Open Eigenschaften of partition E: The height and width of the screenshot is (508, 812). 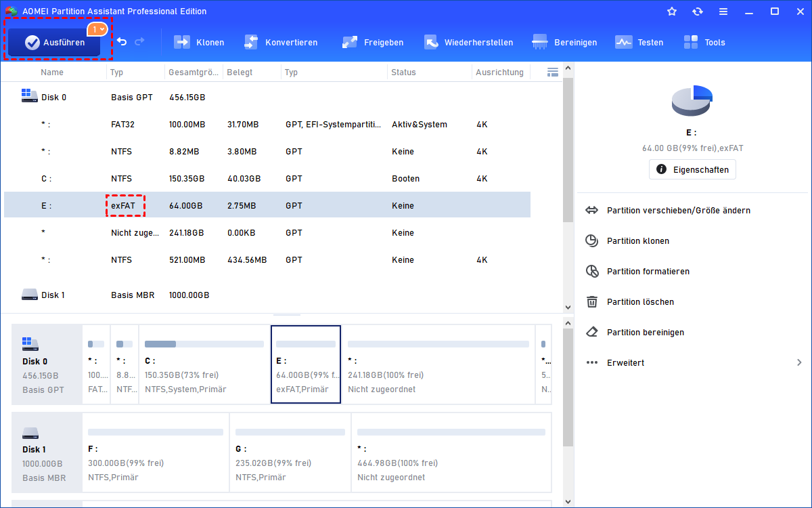[692, 169]
